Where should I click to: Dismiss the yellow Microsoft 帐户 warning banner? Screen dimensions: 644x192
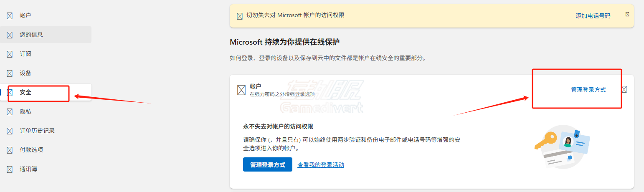[x=627, y=14]
